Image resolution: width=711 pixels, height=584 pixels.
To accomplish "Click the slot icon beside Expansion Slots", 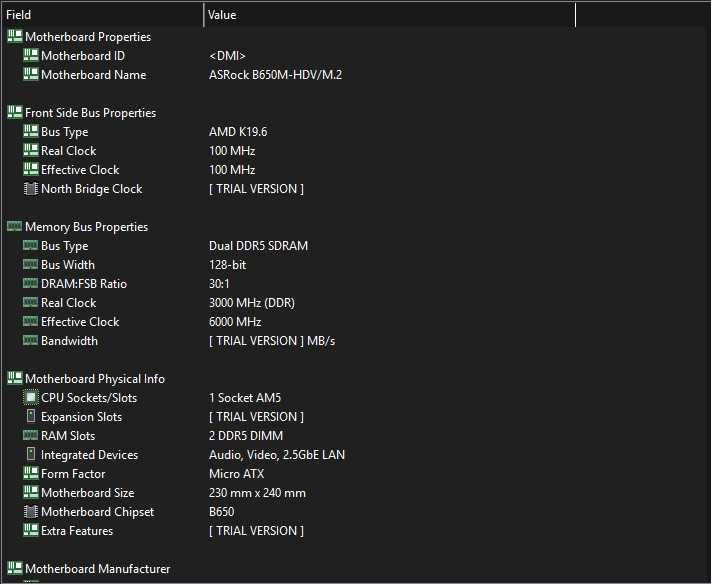I will click(x=30, y=416).
